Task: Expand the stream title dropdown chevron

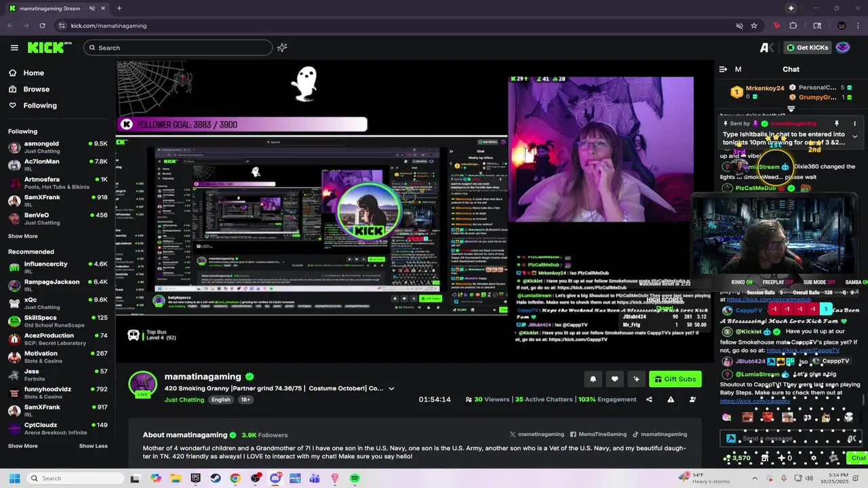Action: (x=391, y=389)
